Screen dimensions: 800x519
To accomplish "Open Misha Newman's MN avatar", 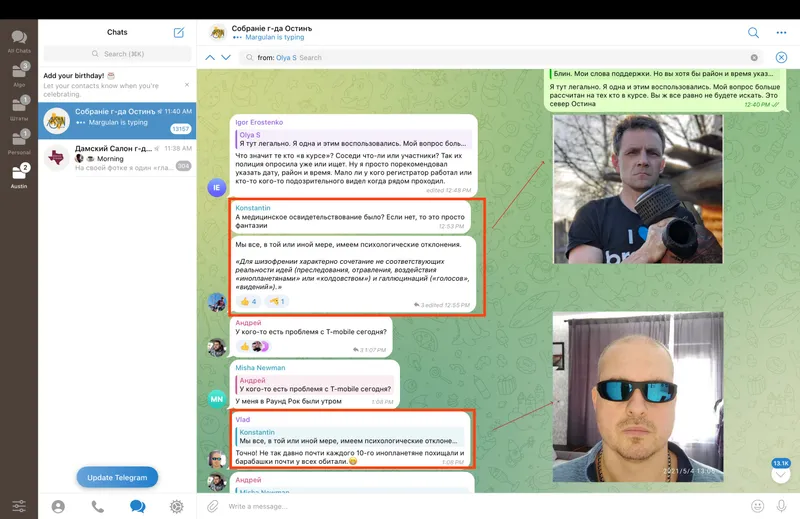I will tap(217, 399).
